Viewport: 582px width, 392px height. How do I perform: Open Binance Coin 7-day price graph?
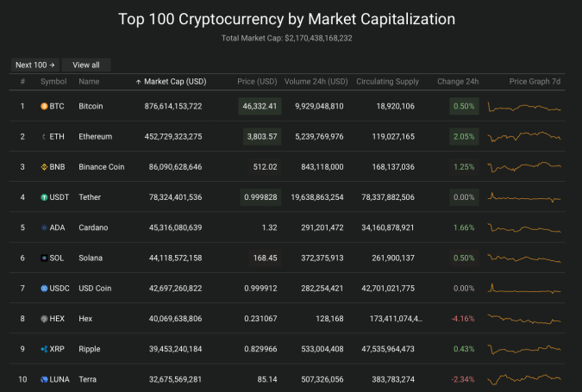coord(524,167)
